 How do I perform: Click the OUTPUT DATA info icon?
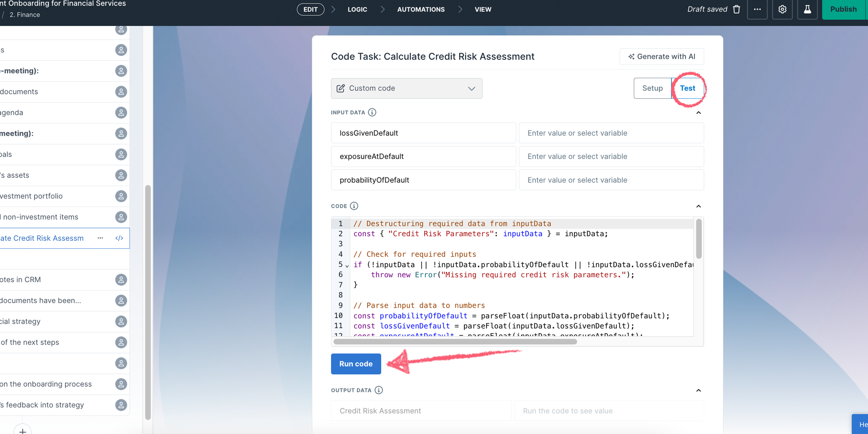[x=379, y=390]
